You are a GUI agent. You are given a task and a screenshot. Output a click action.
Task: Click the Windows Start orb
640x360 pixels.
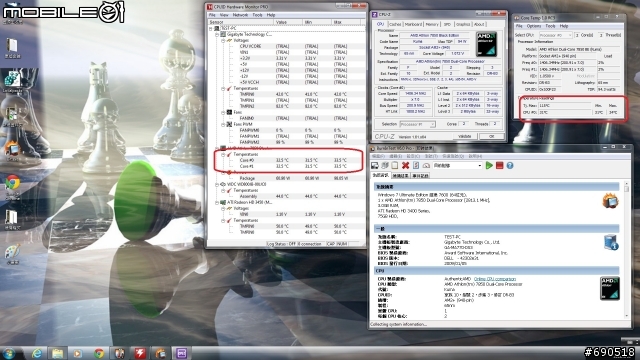[9, 353]
